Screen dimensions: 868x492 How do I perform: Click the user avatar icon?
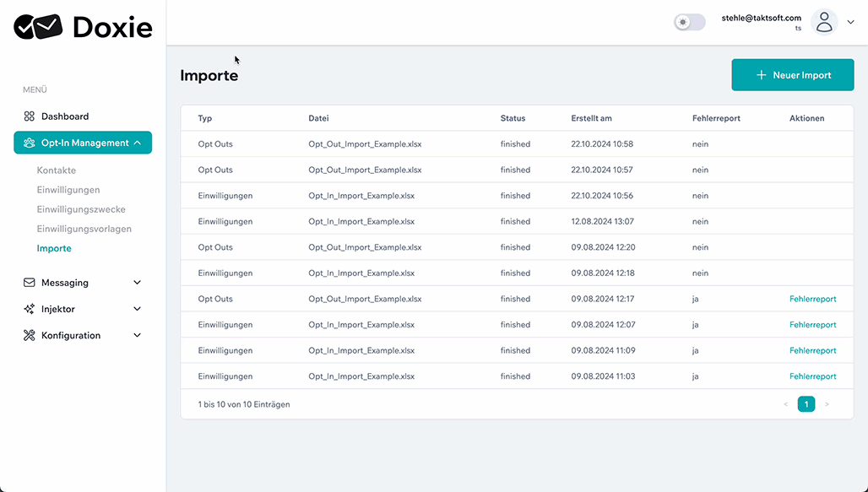(824, 22)
